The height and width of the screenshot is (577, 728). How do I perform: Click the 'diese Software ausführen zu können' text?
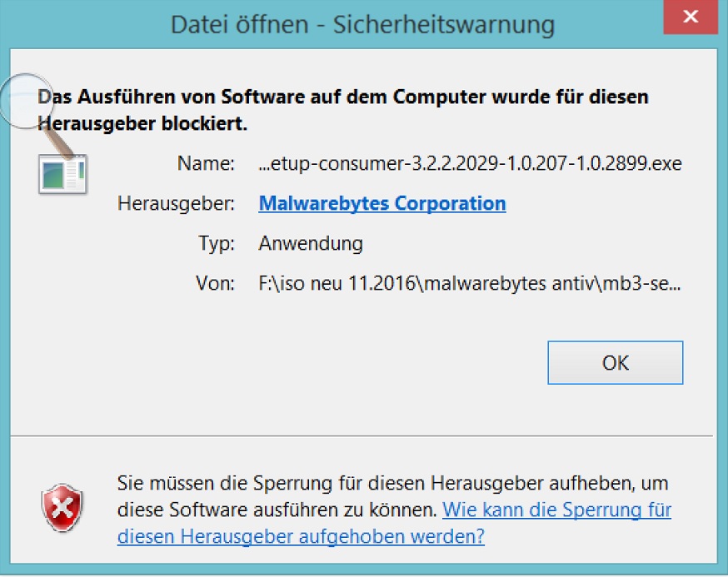click(x=277, y=510)
